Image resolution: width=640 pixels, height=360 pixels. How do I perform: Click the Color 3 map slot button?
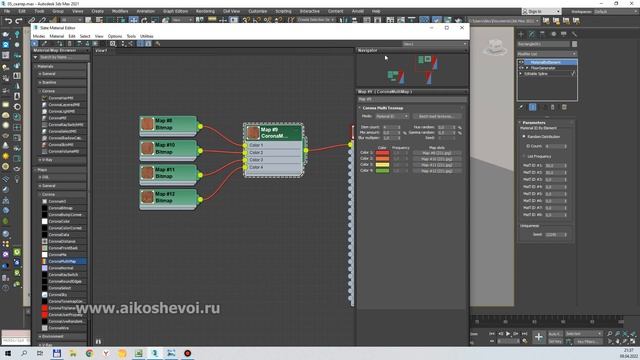coord(437,165)
